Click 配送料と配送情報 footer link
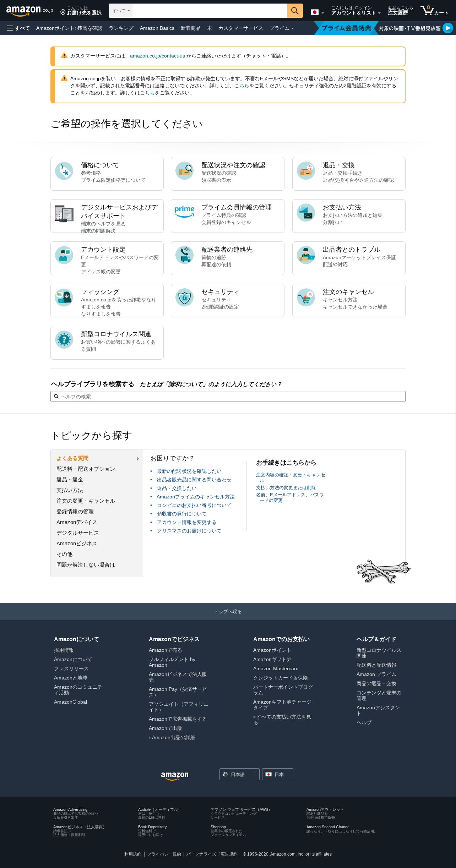This screenshot has width=456, height=868. (376, 665)
